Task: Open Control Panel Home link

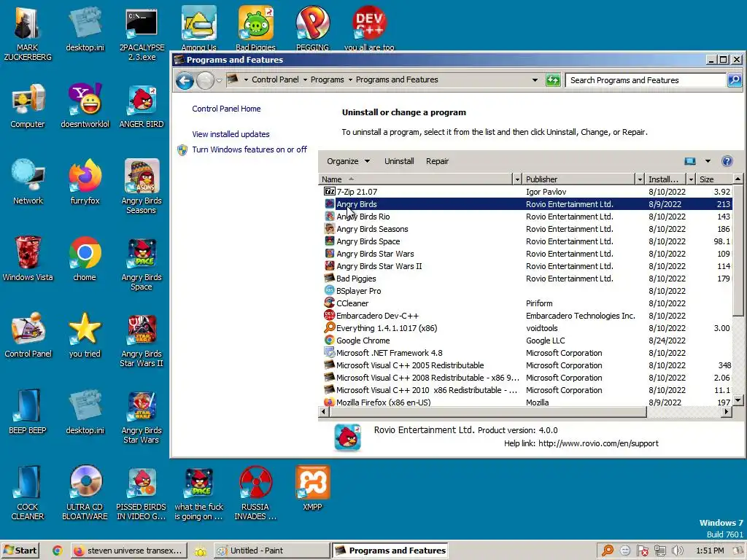Action: click(x=226, y=109)
